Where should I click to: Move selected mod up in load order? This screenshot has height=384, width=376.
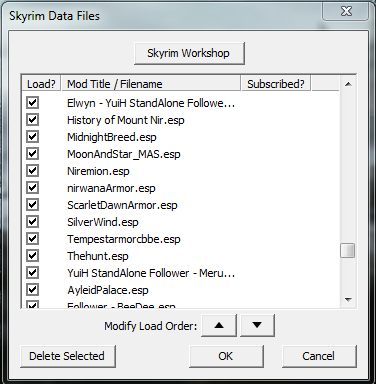[219, 325]
